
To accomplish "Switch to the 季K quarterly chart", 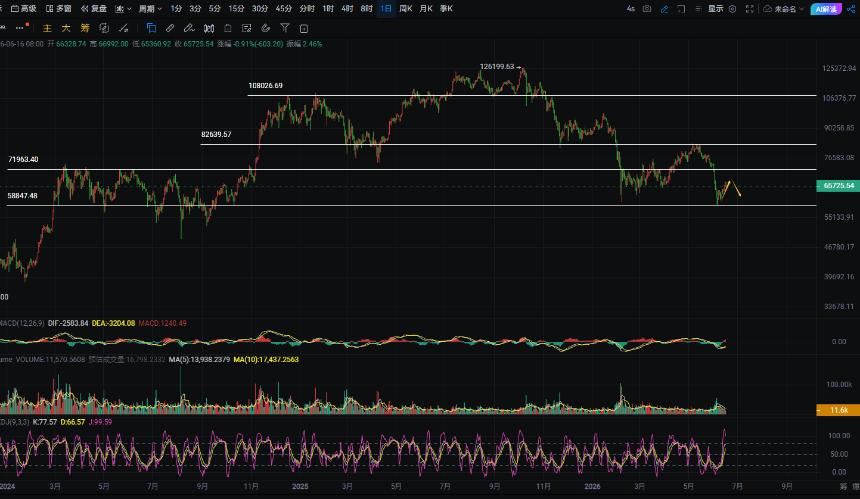I will (446, 9).
